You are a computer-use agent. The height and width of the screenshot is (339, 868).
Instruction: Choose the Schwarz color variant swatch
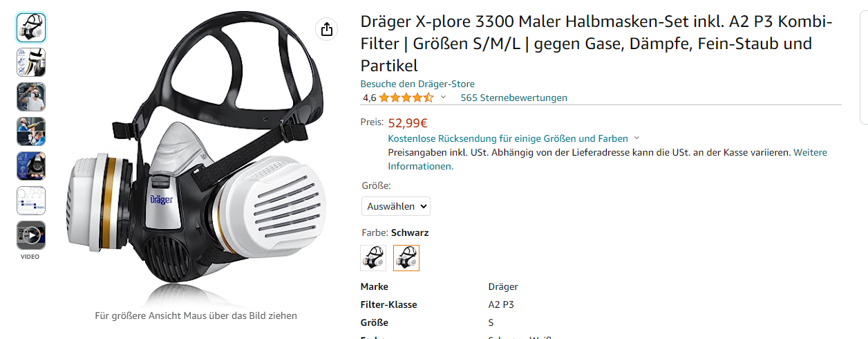[406, 258]
